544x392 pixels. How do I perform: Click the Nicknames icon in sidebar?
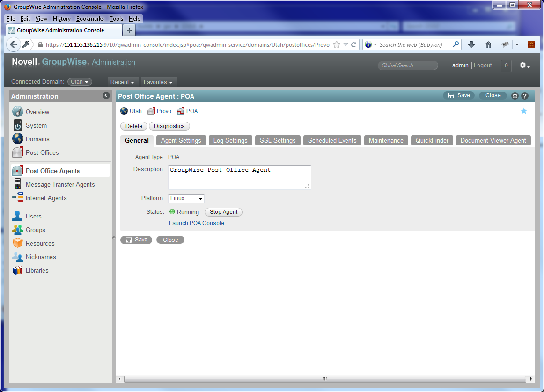click(18, 256)
